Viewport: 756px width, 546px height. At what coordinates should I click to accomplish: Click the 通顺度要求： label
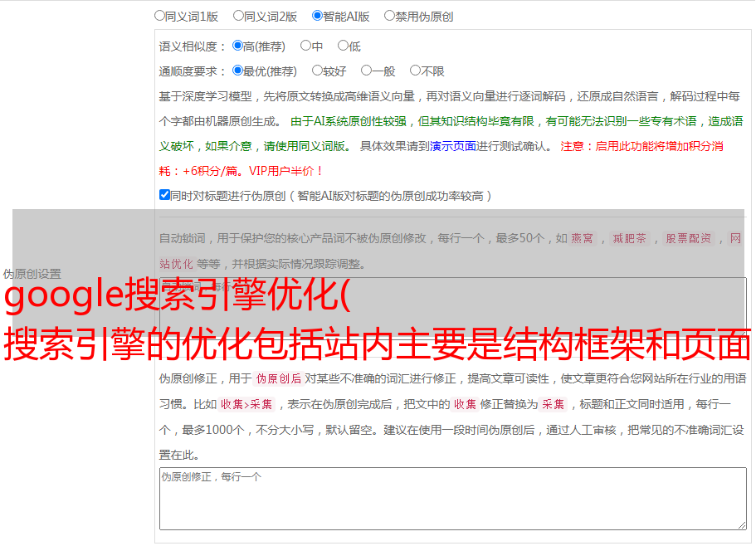pos(193,71)
